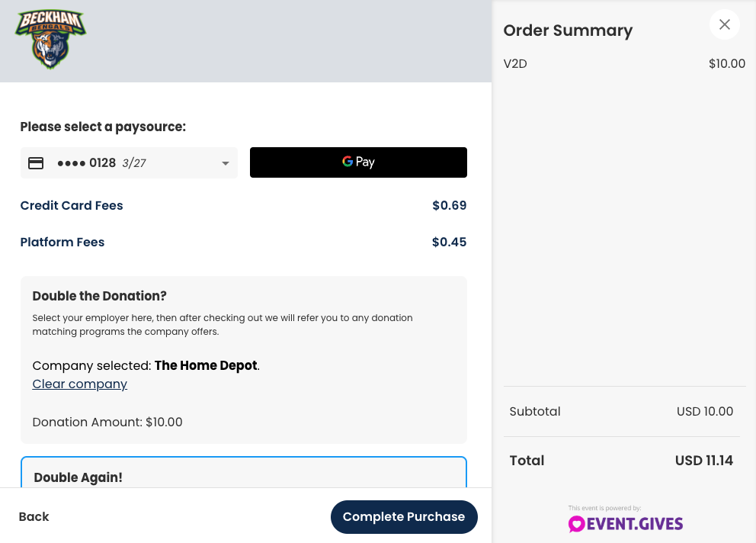The width and height of the screenshot is (756, 543).
Task: Go Back to the previous step
Action: [x=34, y=516]
